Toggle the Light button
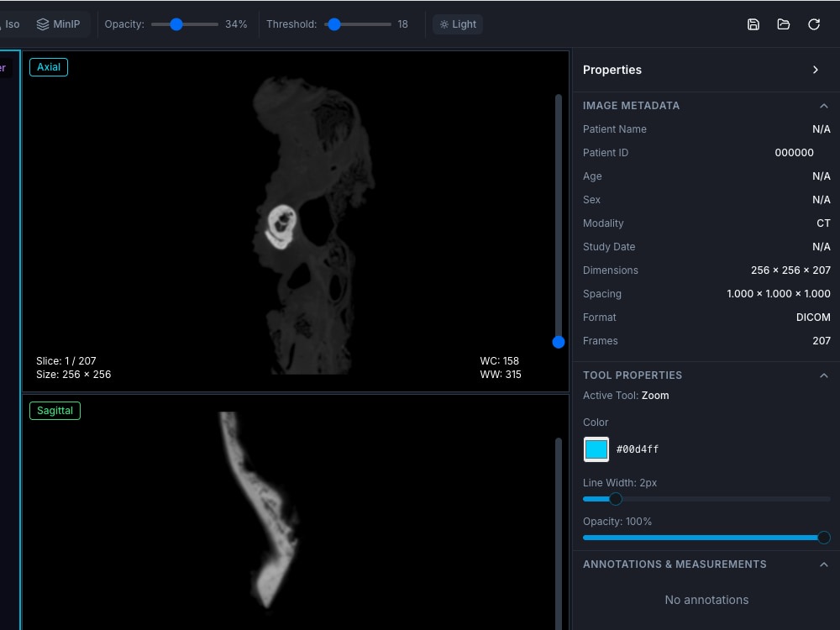Viewport: 840px width, 630px height. 458,24
